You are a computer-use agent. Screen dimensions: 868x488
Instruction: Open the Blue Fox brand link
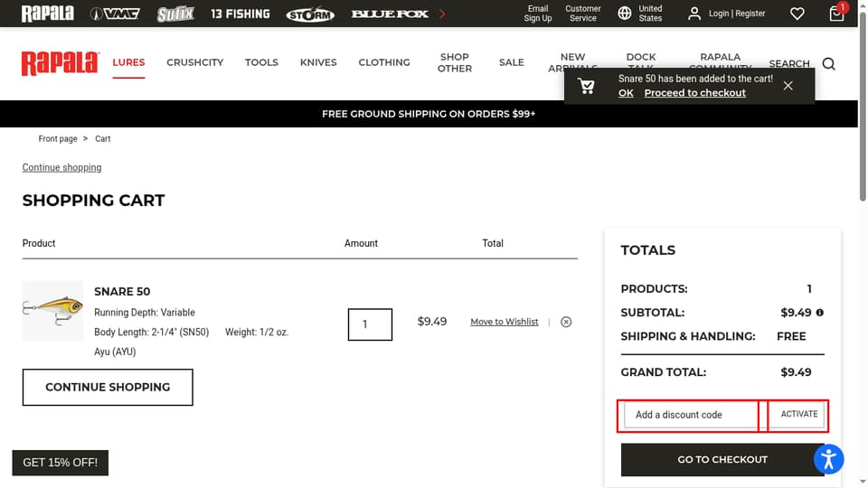pyautogui.click(x=390, y=14)
